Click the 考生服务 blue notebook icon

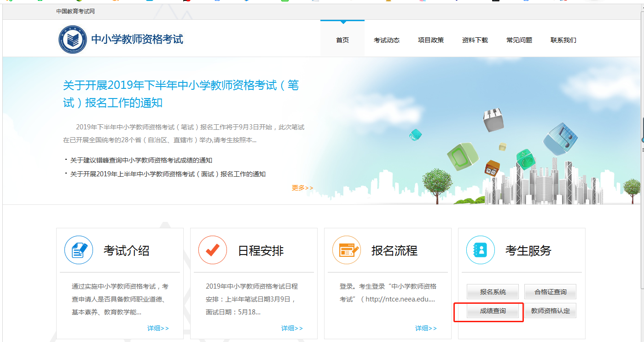point(480,249)
